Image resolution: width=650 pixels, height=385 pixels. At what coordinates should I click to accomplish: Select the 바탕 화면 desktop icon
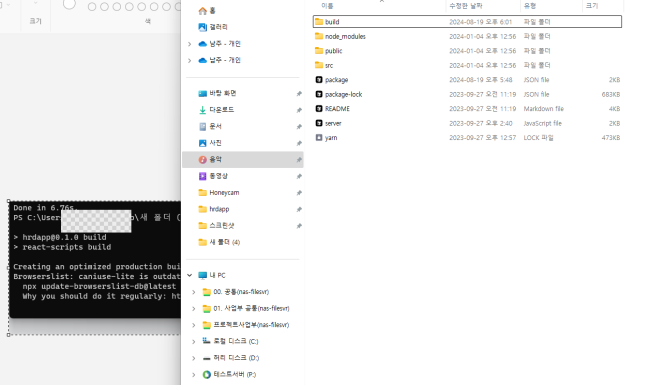tap(202, 94)
